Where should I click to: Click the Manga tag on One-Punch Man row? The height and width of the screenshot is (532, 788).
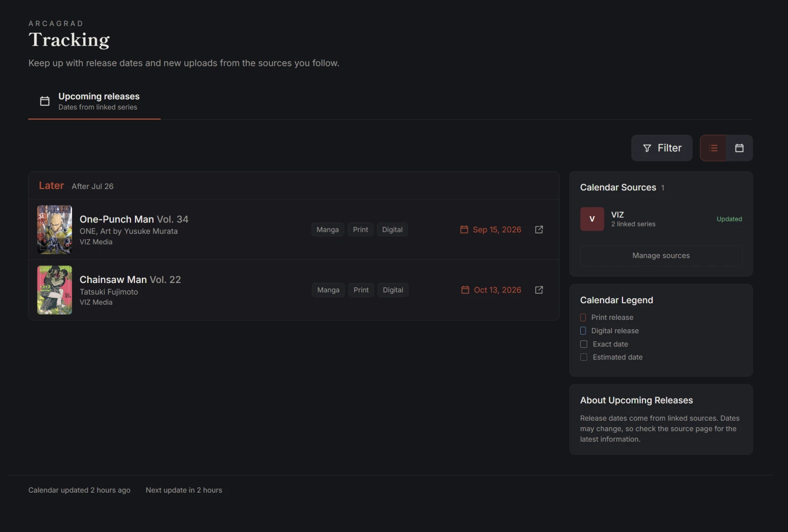point(328,230)
